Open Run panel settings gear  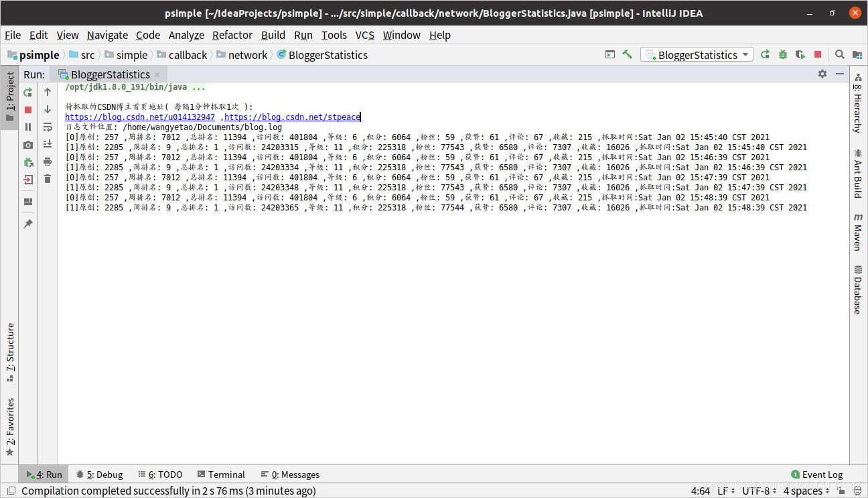[x=822, y=74]
